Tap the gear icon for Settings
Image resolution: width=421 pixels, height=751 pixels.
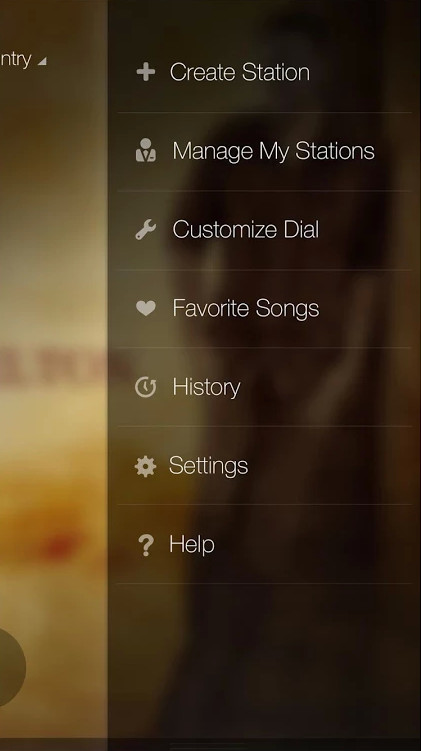[x=145, y=466]
